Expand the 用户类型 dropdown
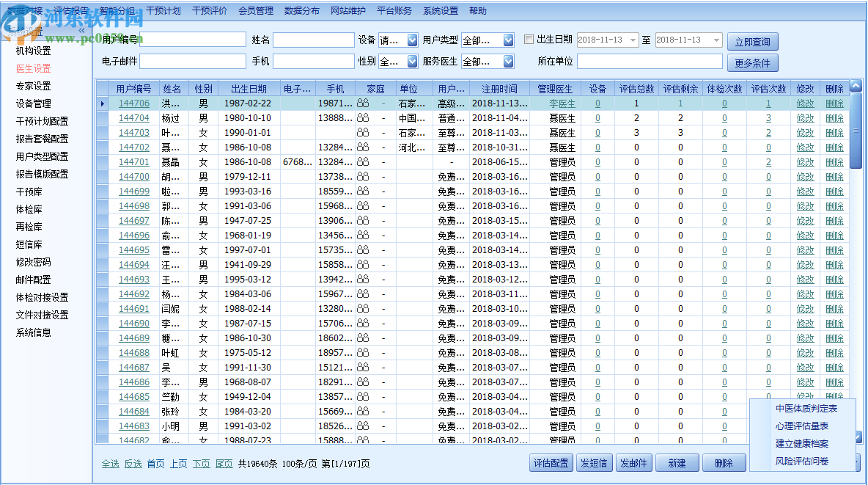The width and height of the screenshot is (868, 485). (x=508, y=40)
